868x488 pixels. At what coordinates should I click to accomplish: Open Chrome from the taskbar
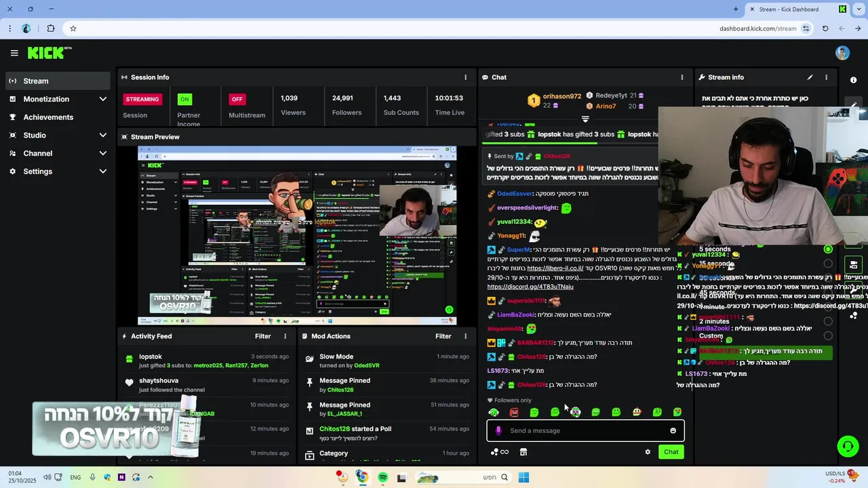(362, 477)
